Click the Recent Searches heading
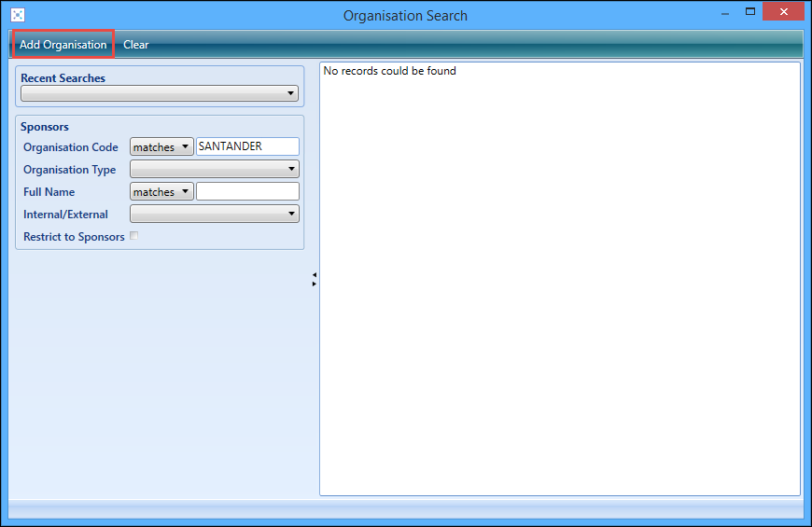 coord(63,78)
